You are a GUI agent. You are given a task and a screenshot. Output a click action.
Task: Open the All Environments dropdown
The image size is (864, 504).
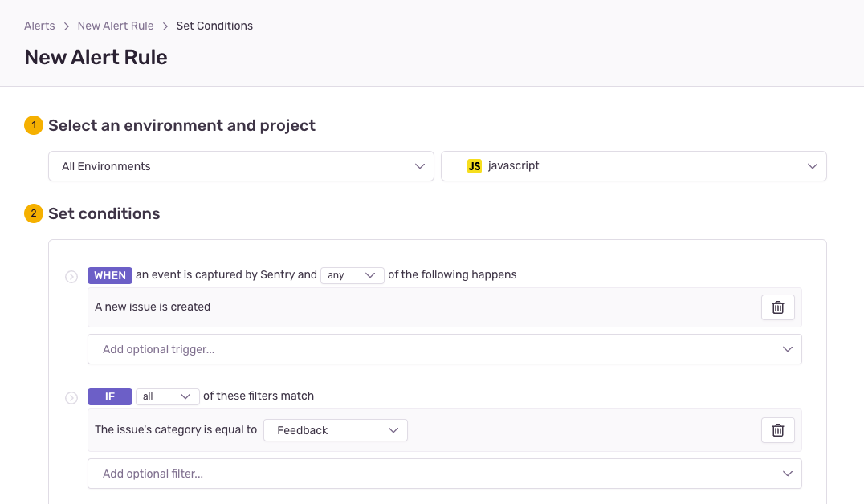[241, 166]
